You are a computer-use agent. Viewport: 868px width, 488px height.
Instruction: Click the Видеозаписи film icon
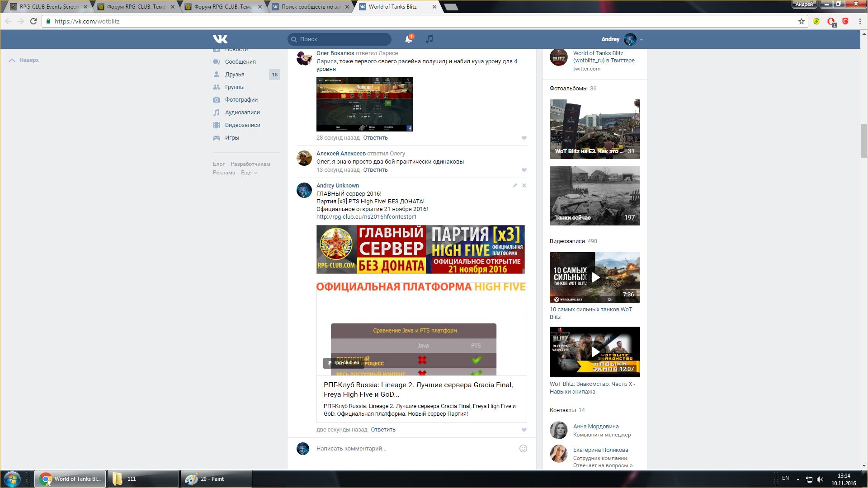[217, 125]
